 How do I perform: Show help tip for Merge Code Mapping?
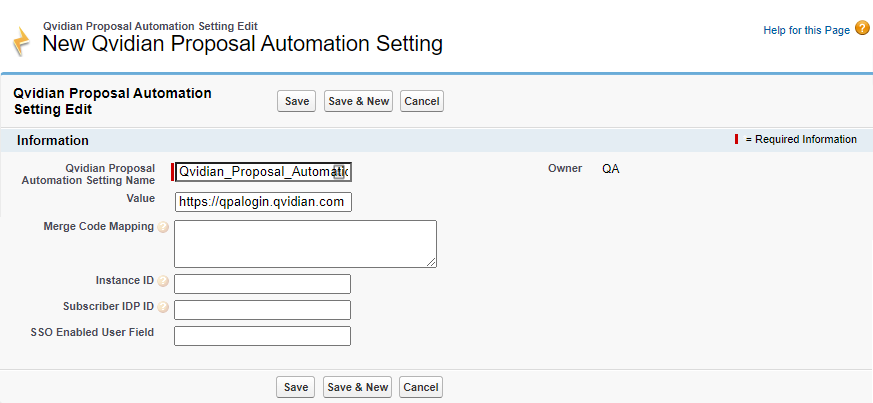tap(163, 227)
